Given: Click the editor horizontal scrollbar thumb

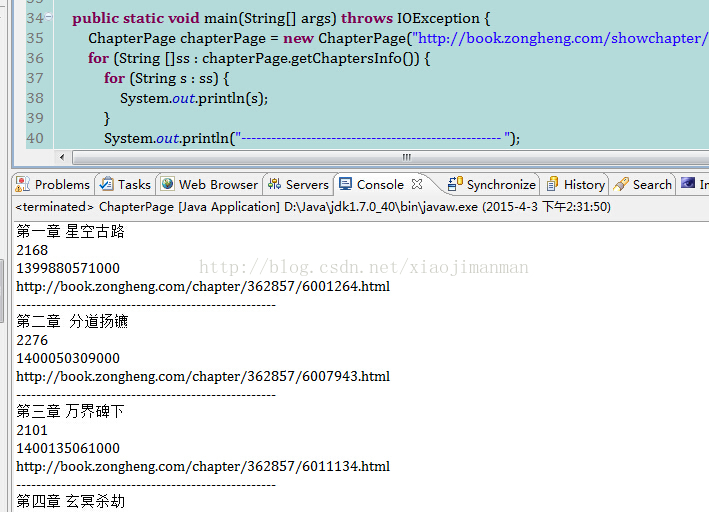Looking at the screenshot, I should pyautogui.click(x=391, y=157).
